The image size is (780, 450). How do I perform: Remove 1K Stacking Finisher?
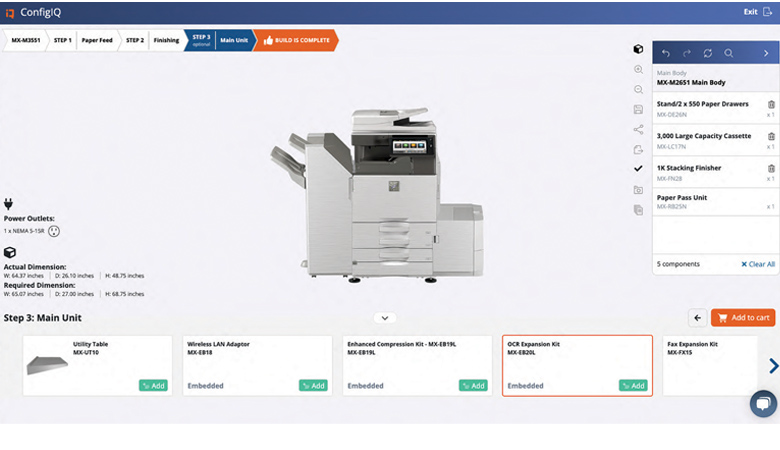click(771, 168)
